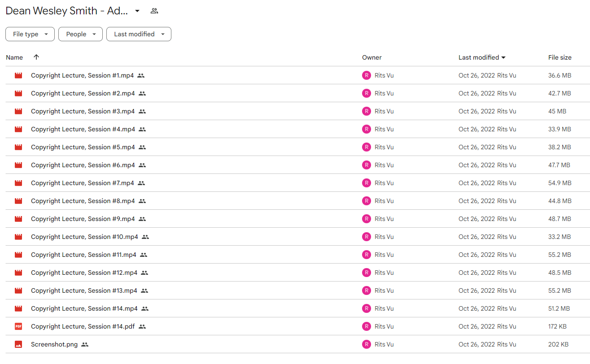Click video icon for Copyright Lecture Session #9.mp4
The height and width of the screenshot is (364, 590).
click(18, 219)
